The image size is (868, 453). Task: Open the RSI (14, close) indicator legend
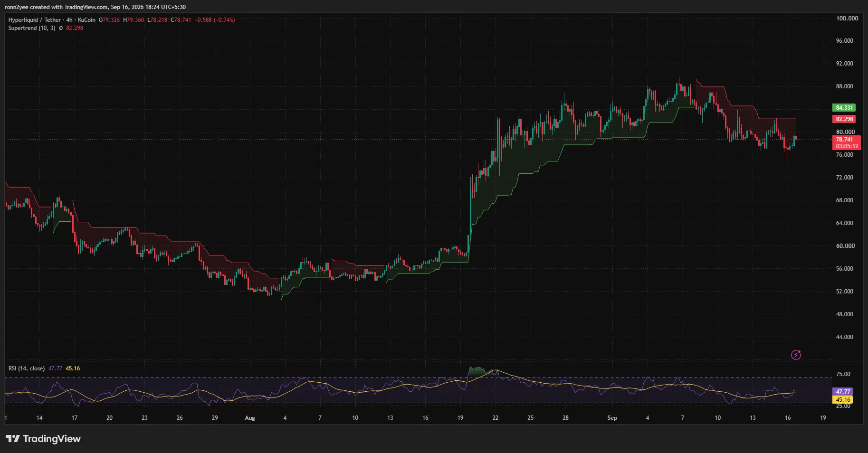coord(27,368)
